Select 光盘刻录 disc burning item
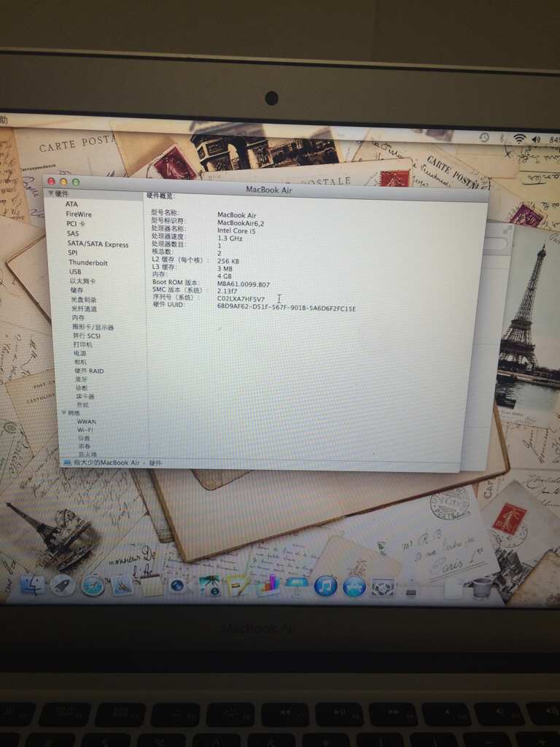 pyautogui.click(x=84, y=300)
